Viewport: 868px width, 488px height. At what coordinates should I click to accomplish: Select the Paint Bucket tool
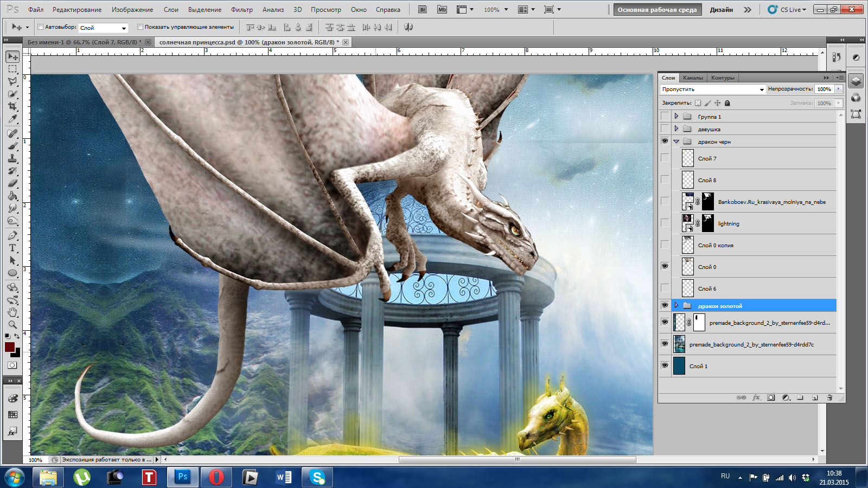point(12,196)
